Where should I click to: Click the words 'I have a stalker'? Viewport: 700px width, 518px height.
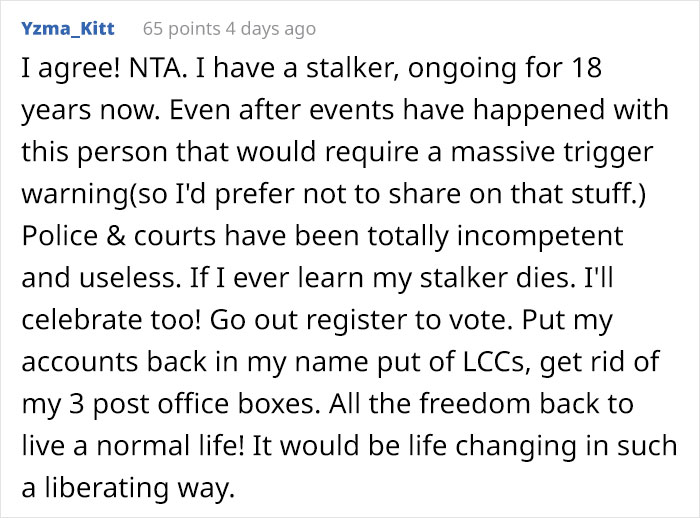click(x=255, y=72)
